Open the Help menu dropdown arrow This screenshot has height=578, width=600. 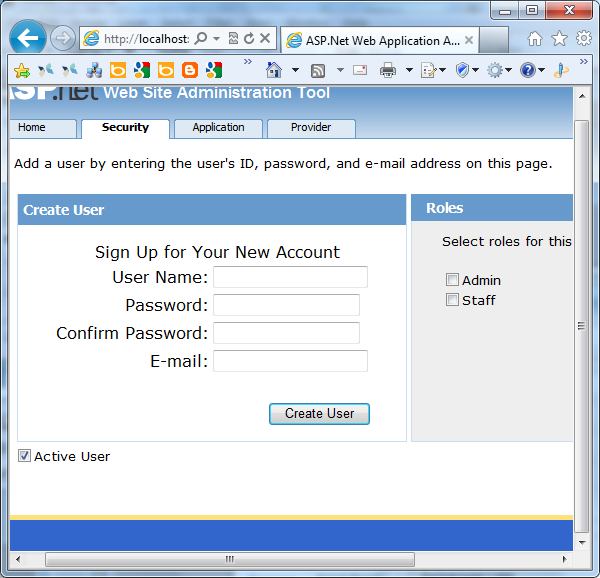tap(541, 70)
